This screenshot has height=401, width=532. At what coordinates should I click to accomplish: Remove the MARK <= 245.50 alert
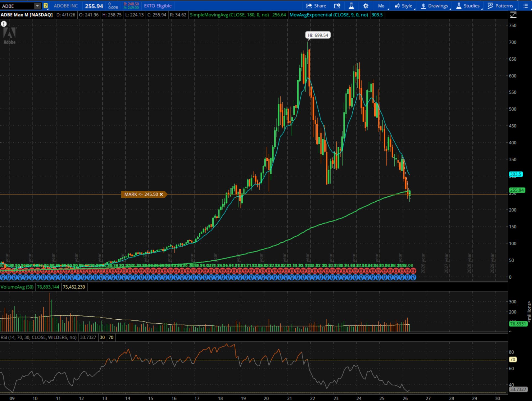(161, 194)
